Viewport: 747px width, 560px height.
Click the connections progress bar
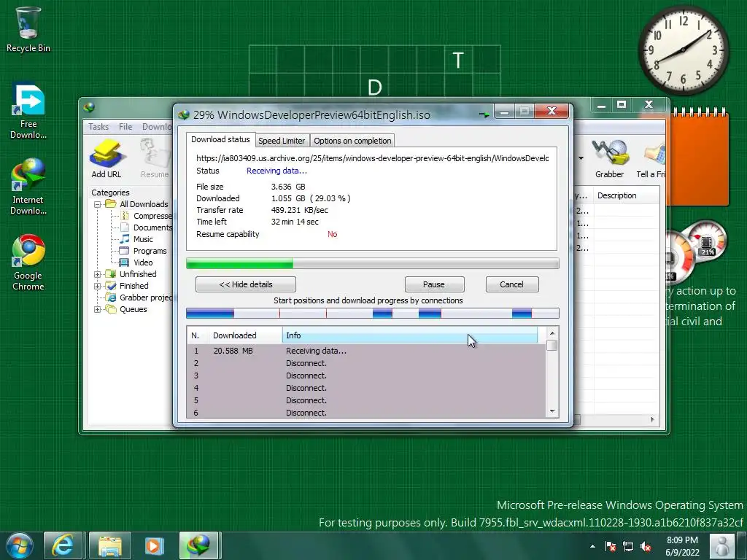373,314
